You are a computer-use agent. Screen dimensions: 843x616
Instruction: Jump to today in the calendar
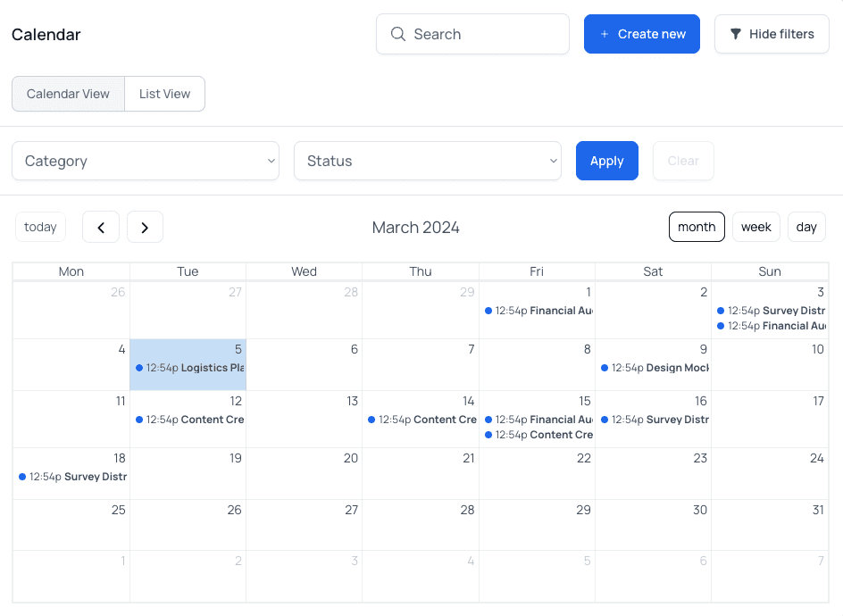40,227
